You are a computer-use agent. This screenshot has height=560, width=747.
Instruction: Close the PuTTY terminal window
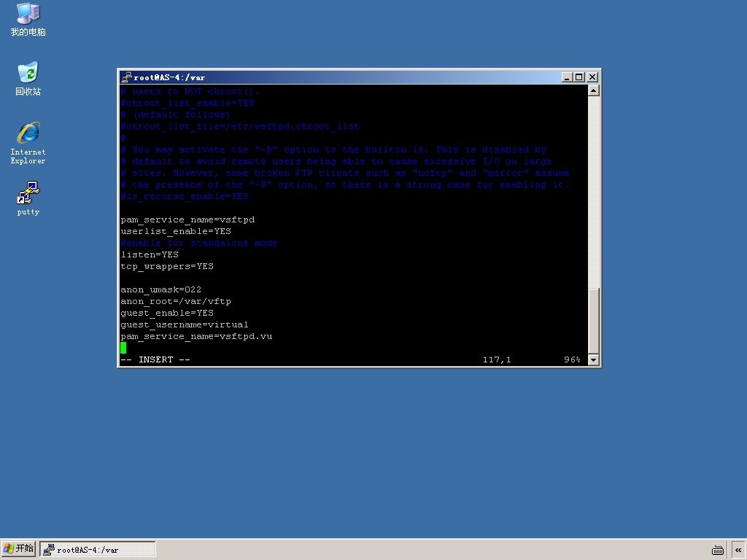tap(592, 77)
